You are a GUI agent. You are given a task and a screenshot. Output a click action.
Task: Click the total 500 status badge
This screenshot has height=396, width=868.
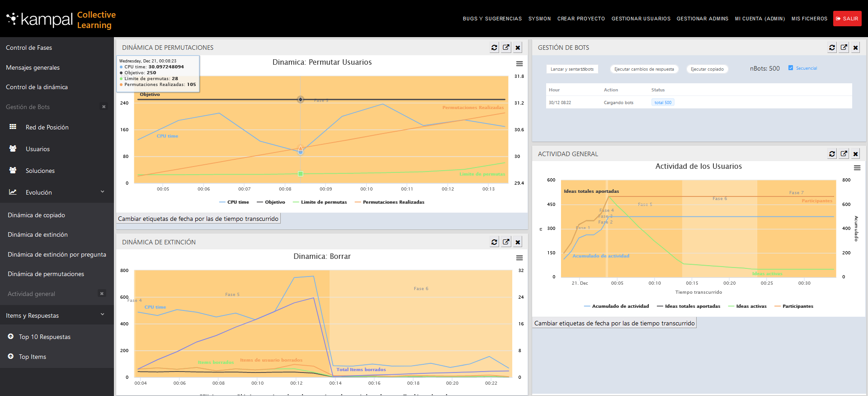point(663,103)
